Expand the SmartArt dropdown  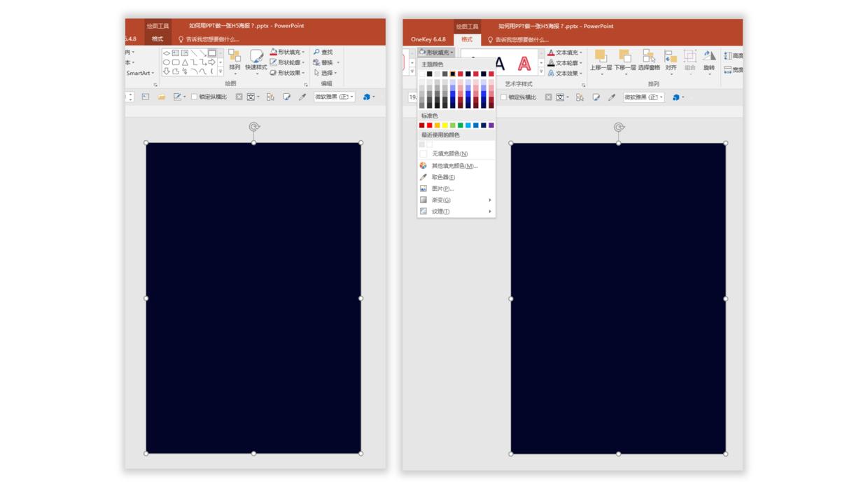(x=140, y=73)
